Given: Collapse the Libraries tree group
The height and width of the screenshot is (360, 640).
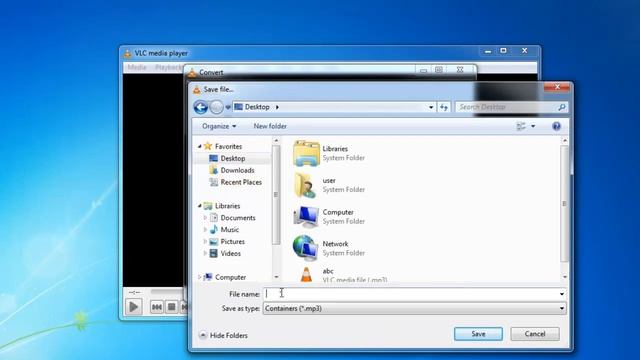Looking at the screenshot, I should point(200,206).
